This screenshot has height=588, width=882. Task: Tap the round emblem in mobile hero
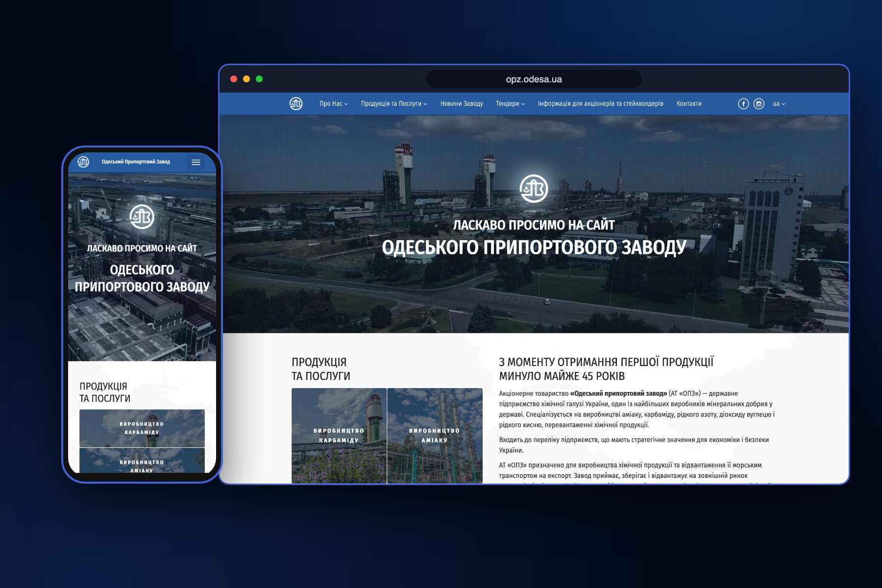pyautogui.click(x=142, y=217)
